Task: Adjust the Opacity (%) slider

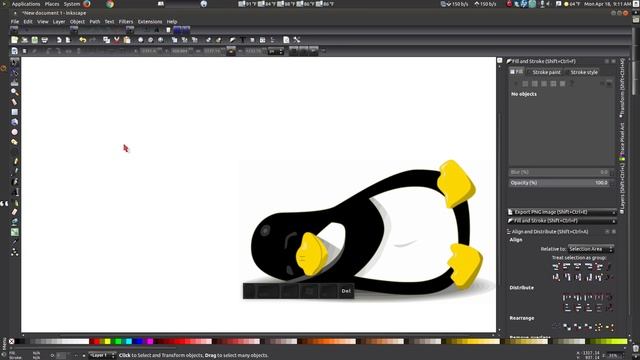Action: click(x=559, y=183)
